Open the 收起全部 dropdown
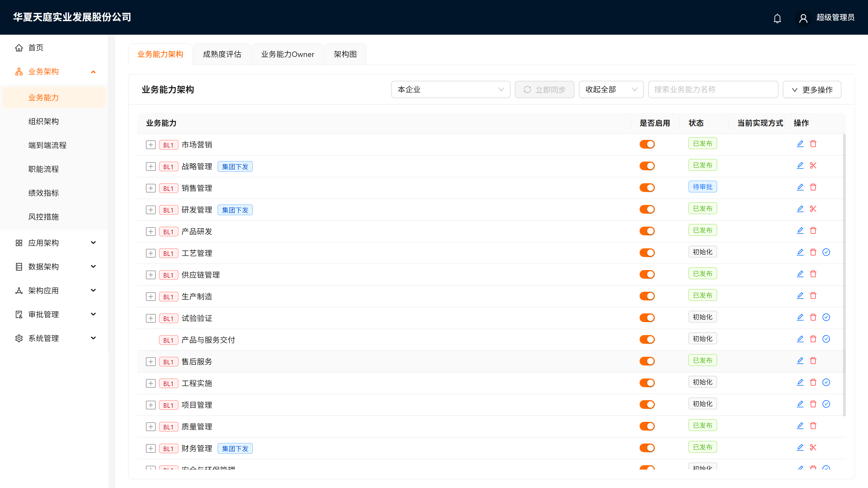Viewport: 868px width, 488px height. pyautogui.click(x=611, y=89)
